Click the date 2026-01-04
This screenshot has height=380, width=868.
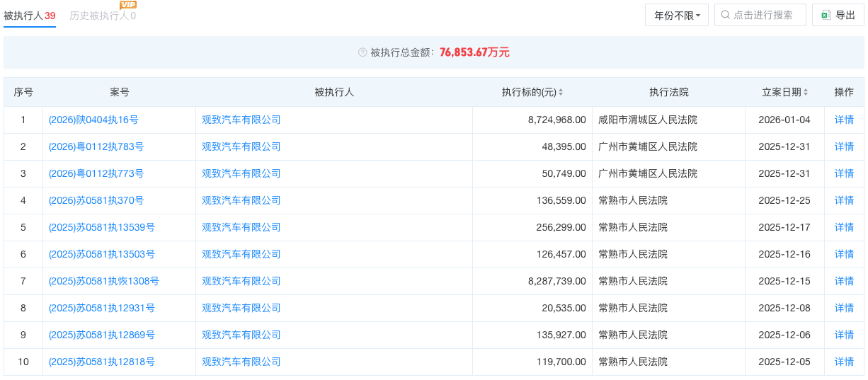coord(784,120)
